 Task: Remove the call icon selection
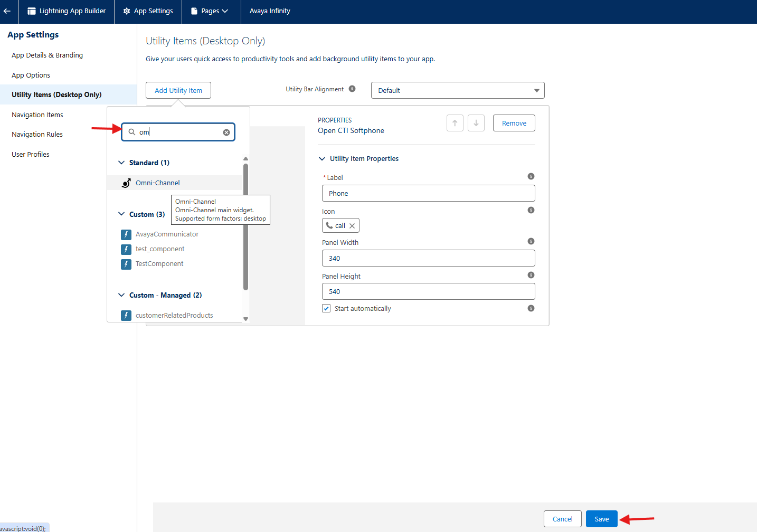point(352,226)
